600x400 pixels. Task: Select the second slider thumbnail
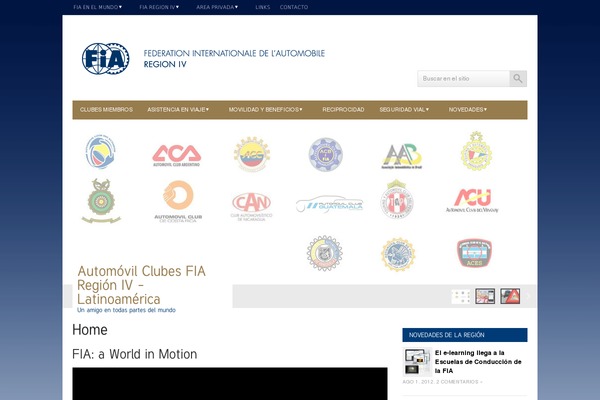(x=485, y=296)
